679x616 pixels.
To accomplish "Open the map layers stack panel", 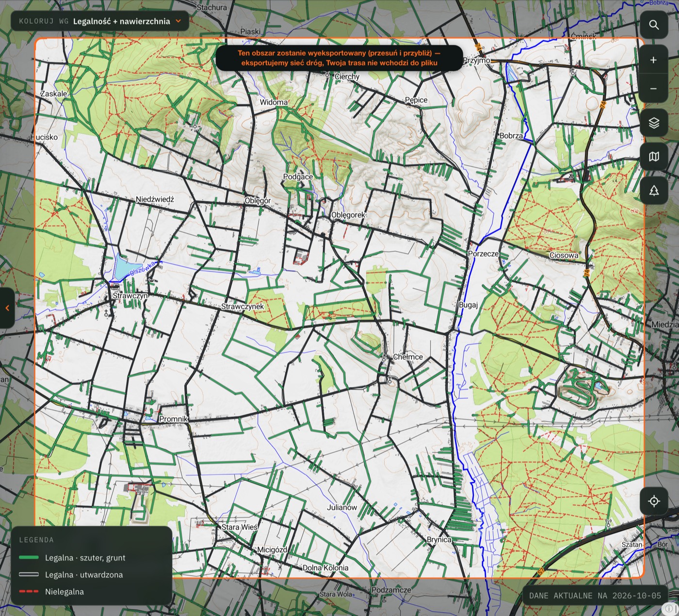I will (x=654, y=123).
